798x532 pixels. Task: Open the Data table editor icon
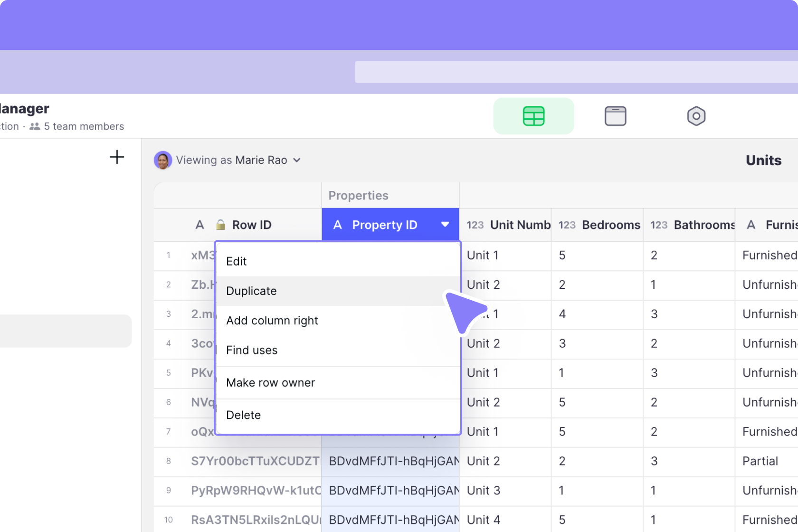click(x=533, y=116)
